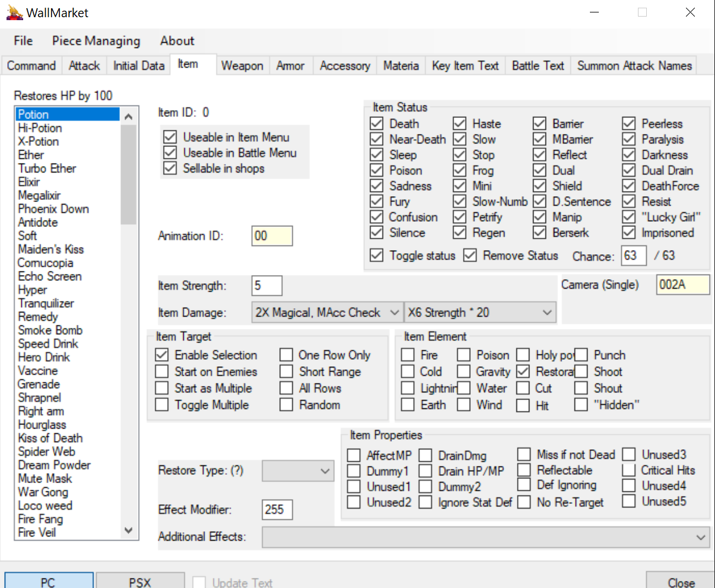Screen dimensions: 715x588
Task: Click the Camera (Single) field
Action: pos(683,285)
